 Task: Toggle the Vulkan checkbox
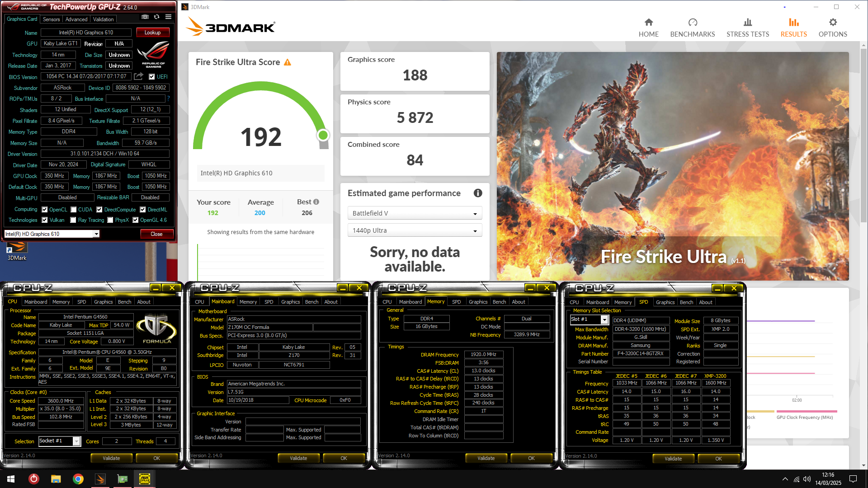(x=45, y=220)
